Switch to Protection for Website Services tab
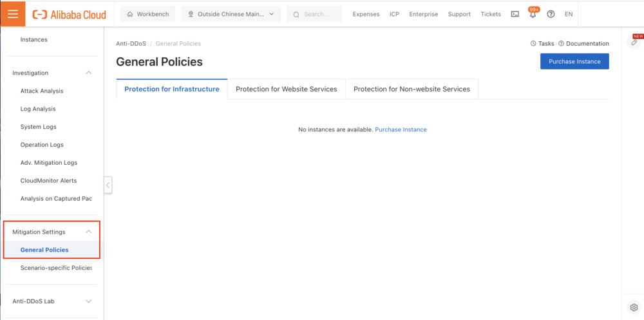The image size is (644, 320). click(x=287, y=89)
